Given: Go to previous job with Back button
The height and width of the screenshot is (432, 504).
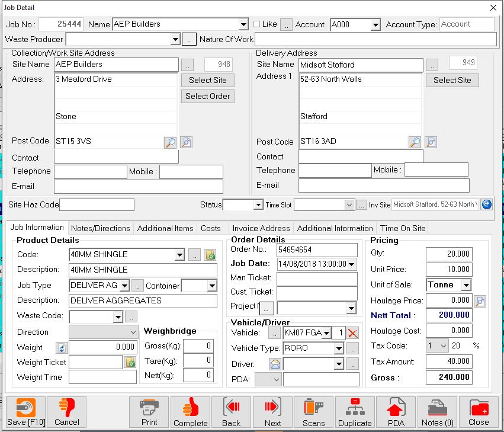Looking at the screenshot, I should (232, 412).
